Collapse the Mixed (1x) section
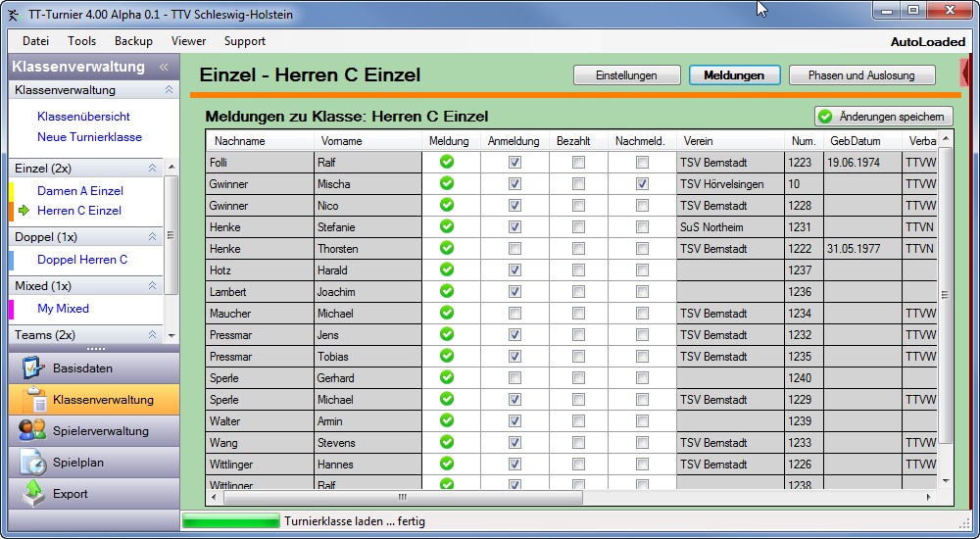Screen dimensions: 980x539 click(x=153, y=286)
